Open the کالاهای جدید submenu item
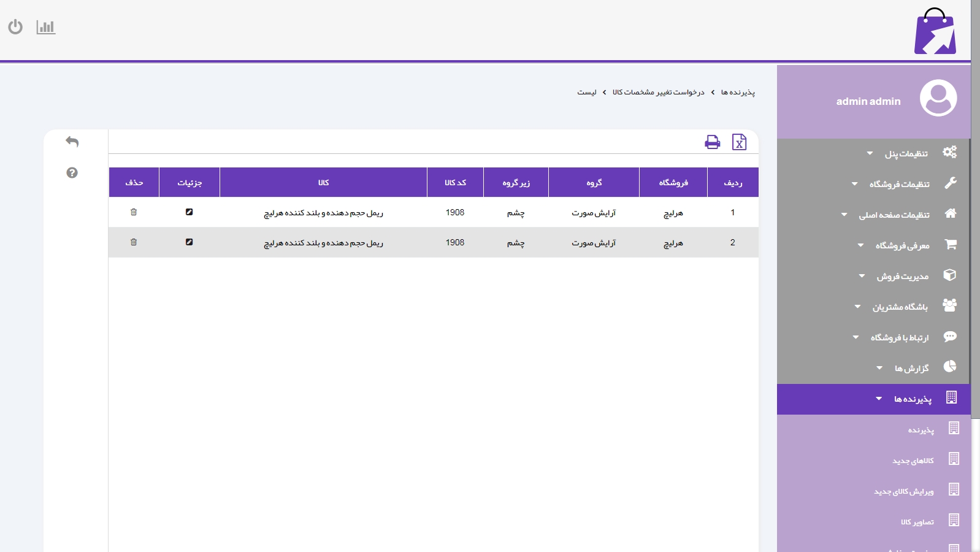Screen dimensions: 980x552 913,461
